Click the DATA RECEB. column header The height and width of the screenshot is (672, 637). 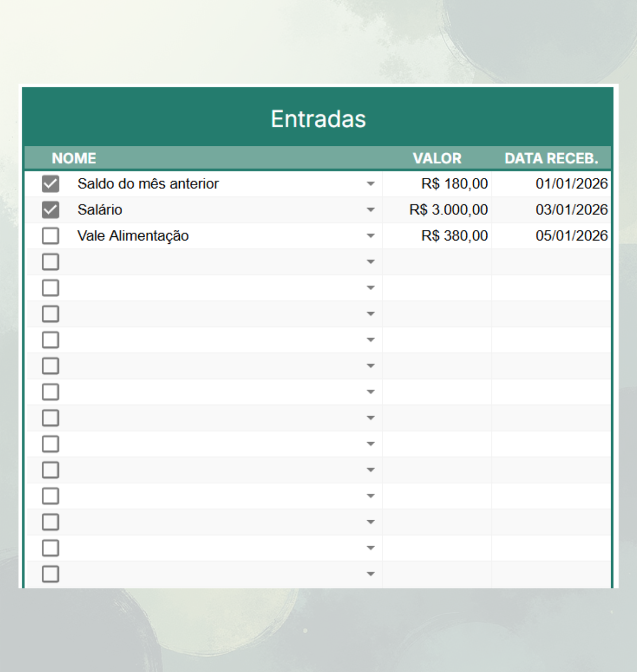pos(551,158)
